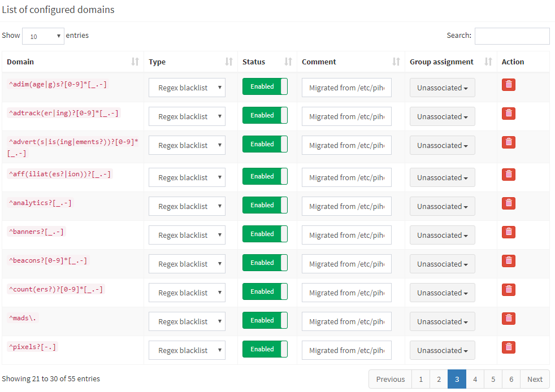555x392 pixels.
Task: Delete the ^adim regex blacklist entry
Action: 508,85
